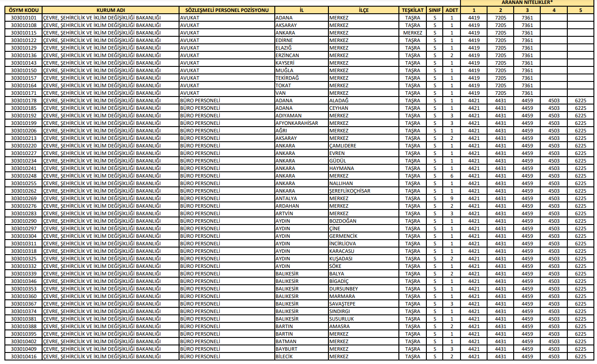Image resolution: width=597 pixels, height=364 pixels.
Task: Click the SÖKE district cell
Action: coord(363,266)
